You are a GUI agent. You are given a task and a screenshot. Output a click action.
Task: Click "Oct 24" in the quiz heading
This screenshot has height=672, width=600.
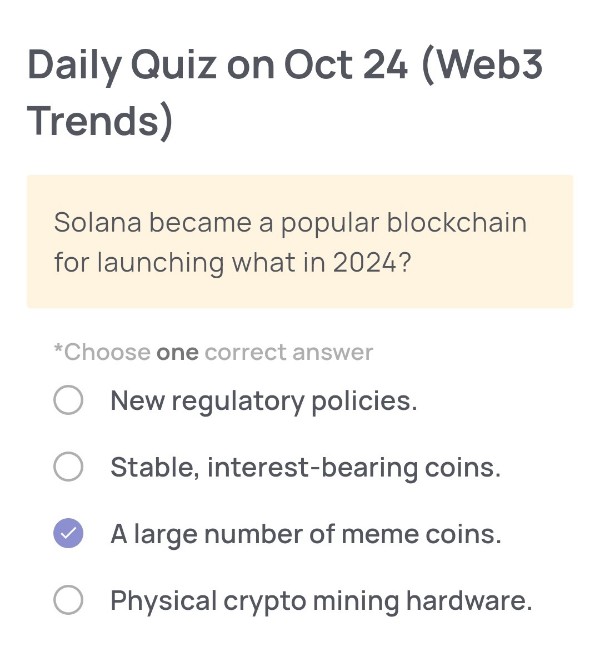pos(347,65)
